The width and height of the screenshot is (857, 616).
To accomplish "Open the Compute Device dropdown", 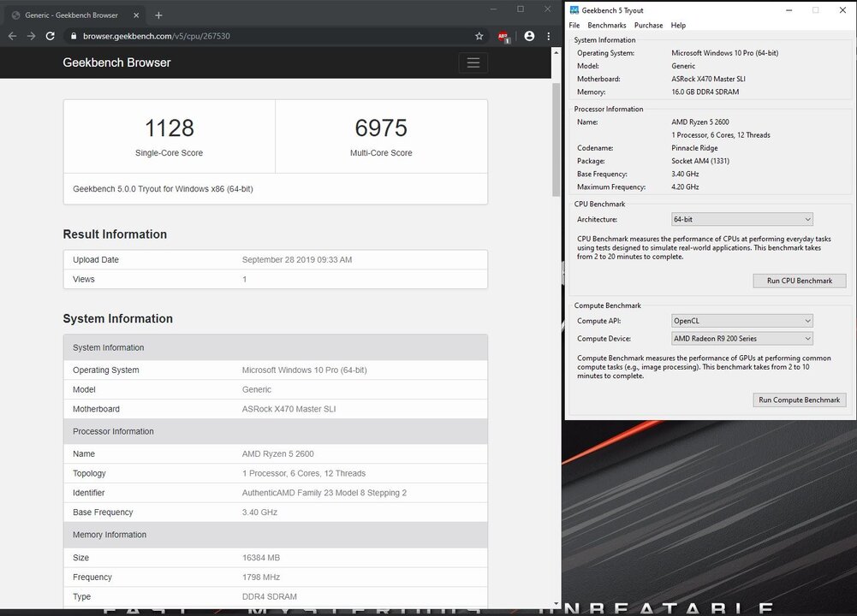I will 741,339.
